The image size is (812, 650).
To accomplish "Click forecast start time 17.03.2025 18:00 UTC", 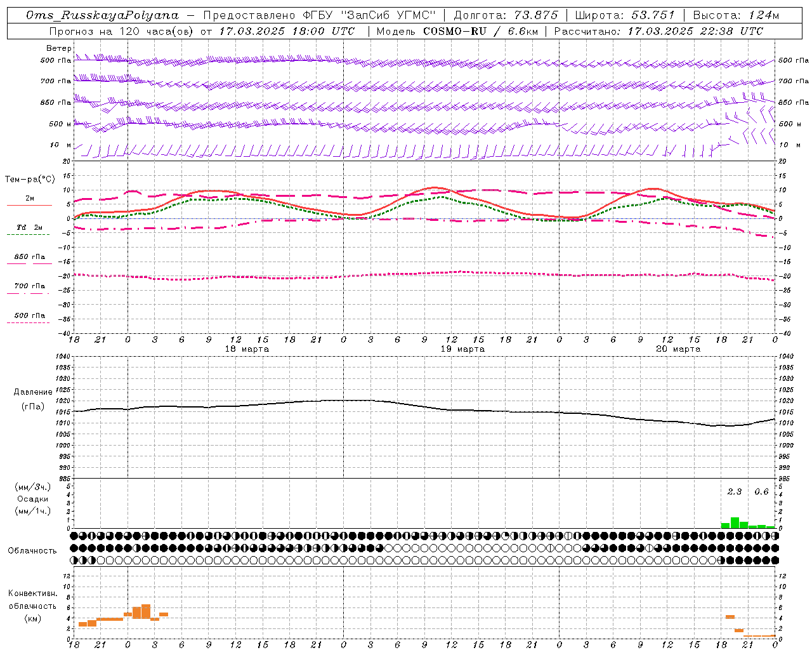I will 287,31.
